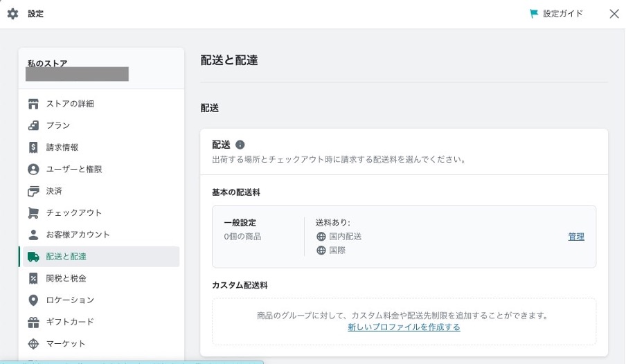Select the お客様アカウント person icon
This screenshot has width=626, height=364.
click(x=33, y=235)
